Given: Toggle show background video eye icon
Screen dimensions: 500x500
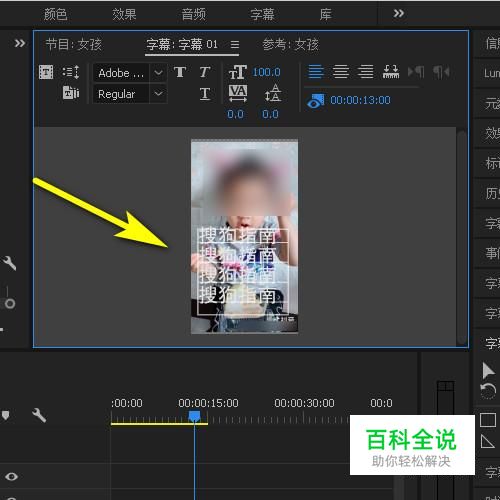Looking at the screenshot, I should [315, 101].
